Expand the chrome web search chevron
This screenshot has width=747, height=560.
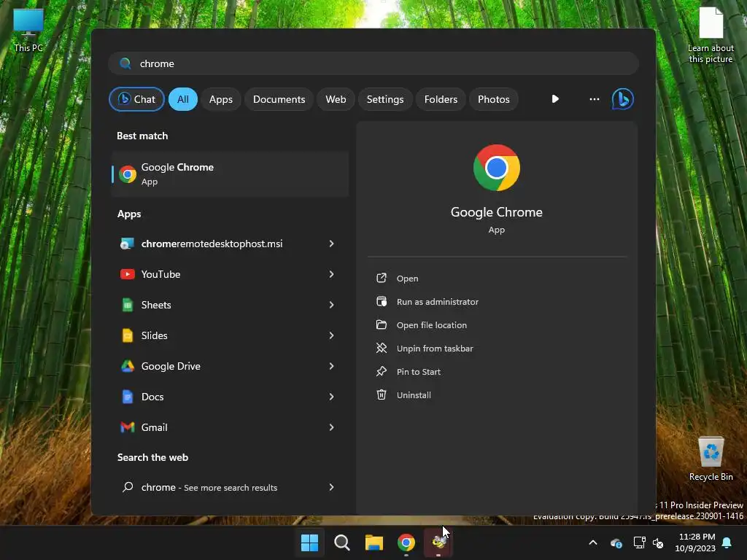(x=332, y=487)
